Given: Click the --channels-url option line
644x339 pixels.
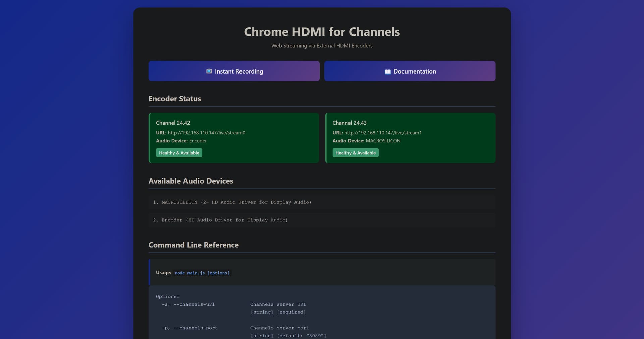Looking at the screenshot, I should [188, 304].
